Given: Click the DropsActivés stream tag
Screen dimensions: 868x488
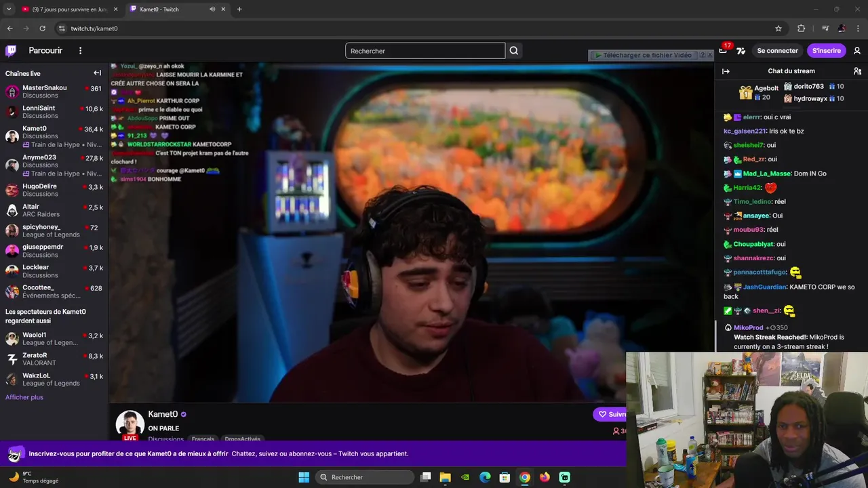Looking at the screenshot, I should pos(243,439).
